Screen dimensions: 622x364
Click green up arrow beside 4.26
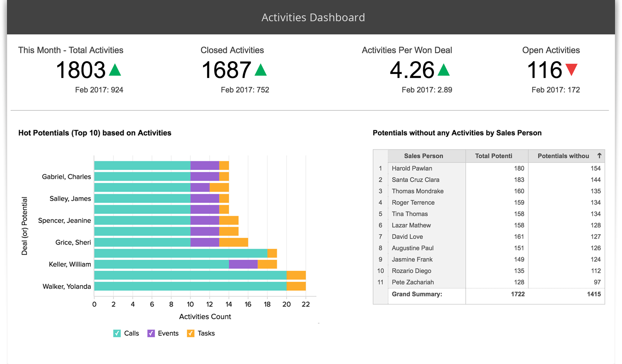pos(443,70)
